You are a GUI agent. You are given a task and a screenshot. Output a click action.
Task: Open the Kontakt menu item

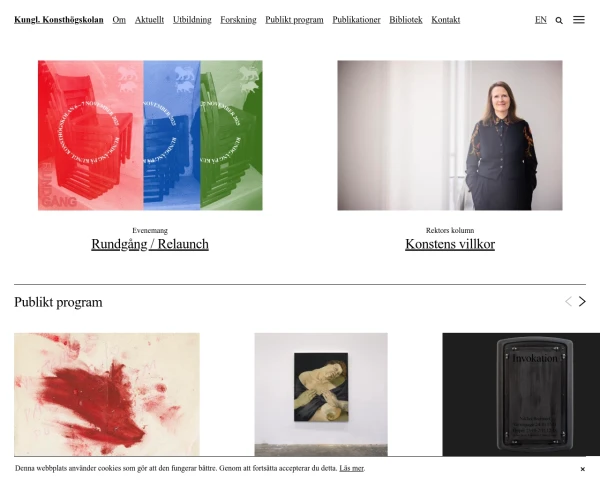446,20
